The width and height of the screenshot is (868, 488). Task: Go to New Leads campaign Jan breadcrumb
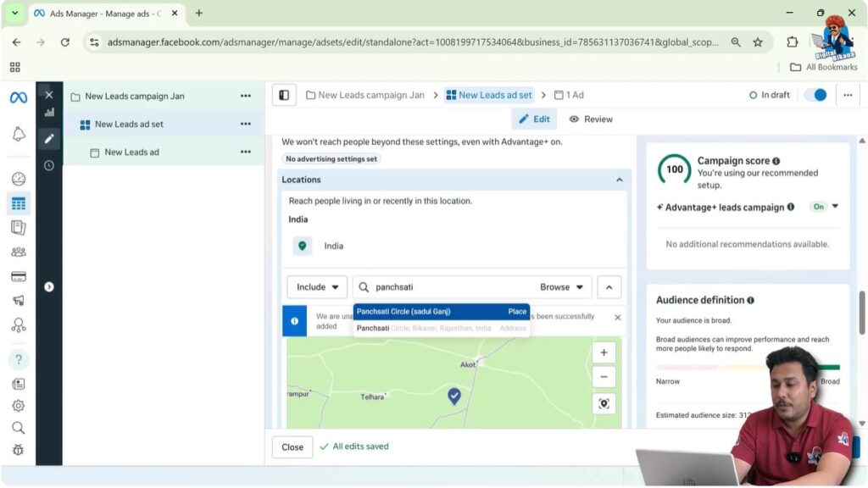coord(365,95)
